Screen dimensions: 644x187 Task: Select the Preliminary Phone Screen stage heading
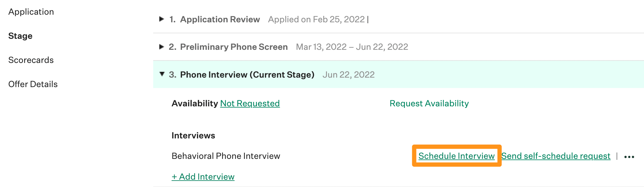[234, 46]
